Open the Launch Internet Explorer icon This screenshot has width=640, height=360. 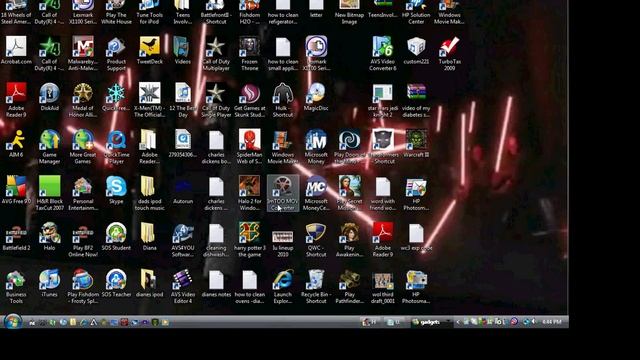click(283, 286)
